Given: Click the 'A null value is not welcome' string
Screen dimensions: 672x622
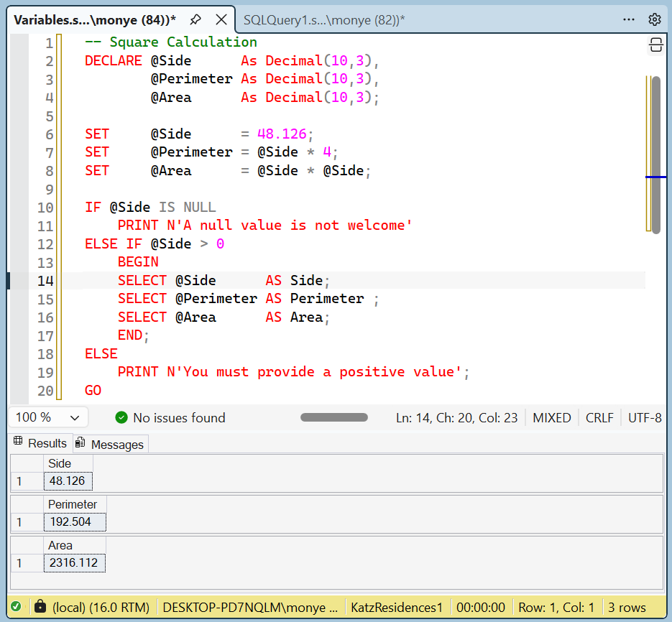Looking at the screenshot, I should point(293,226).
